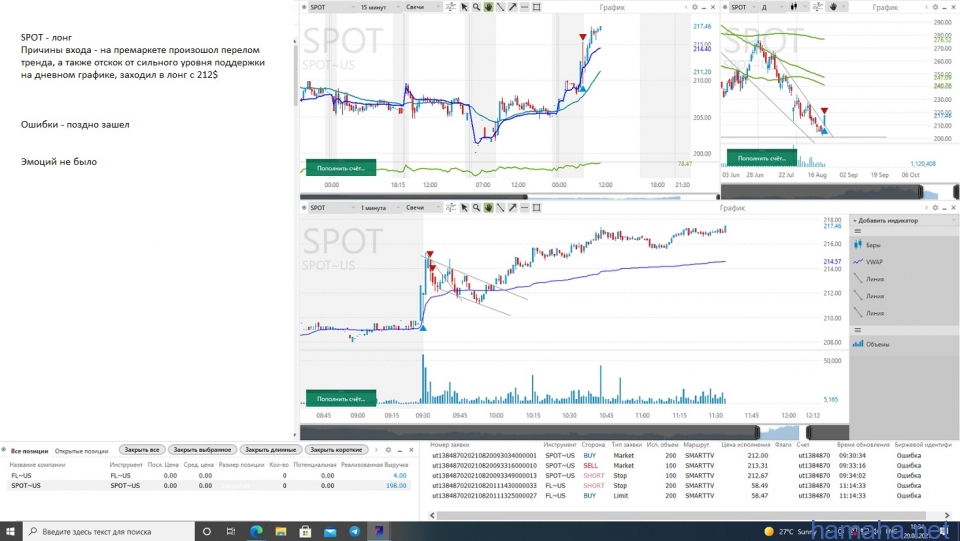Open indicators settings icon in 1-minute chart

click(x=451, y=208)
